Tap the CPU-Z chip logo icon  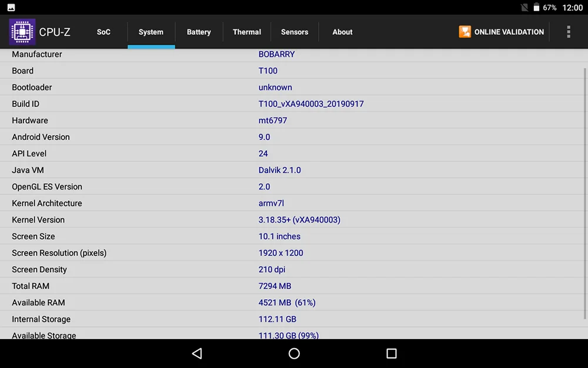coord(22,32)
